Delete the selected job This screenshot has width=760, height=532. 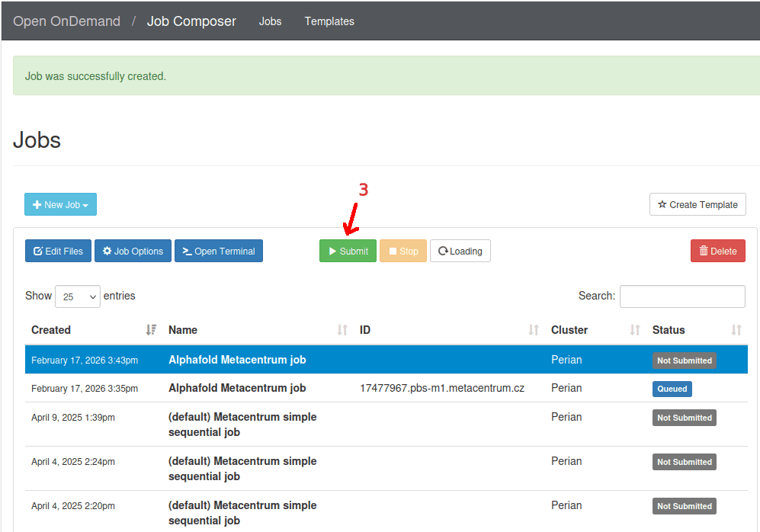click(718, 251)
